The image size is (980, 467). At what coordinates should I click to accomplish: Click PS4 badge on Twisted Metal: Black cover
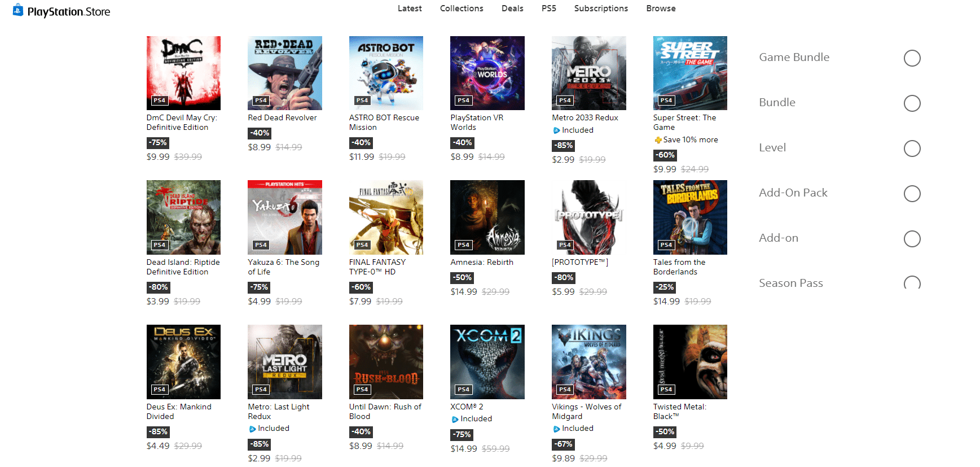pyautogui.click(x=666, y=390)
